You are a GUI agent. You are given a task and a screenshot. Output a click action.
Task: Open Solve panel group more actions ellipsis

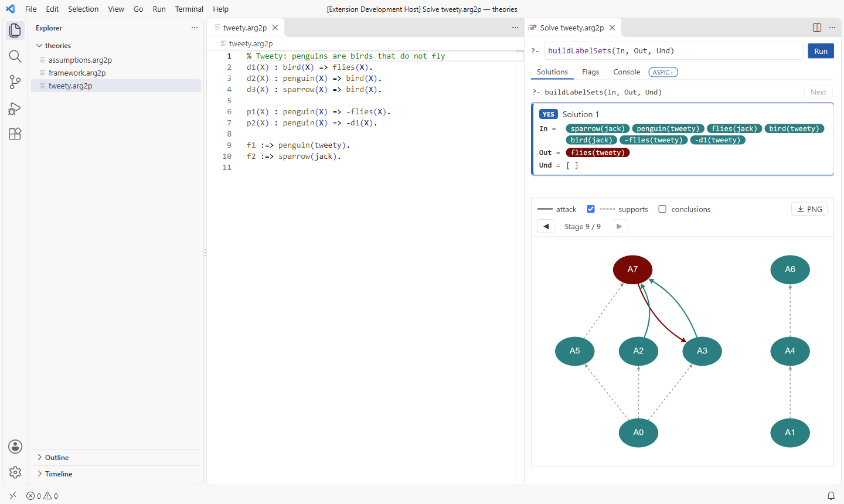832,28
